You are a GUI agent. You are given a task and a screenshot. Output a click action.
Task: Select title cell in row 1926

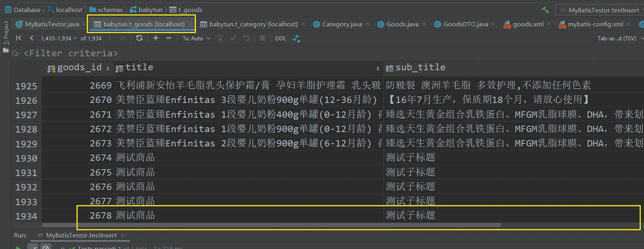click(249, 100)
